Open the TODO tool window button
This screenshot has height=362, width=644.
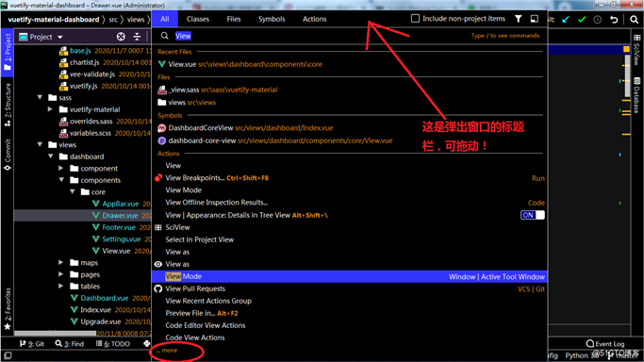112,344
